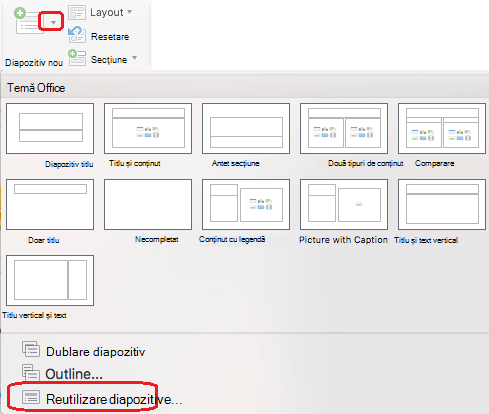
Task: Click the Resetare icon
Action: pyautogui.click(x=77, y=35)
